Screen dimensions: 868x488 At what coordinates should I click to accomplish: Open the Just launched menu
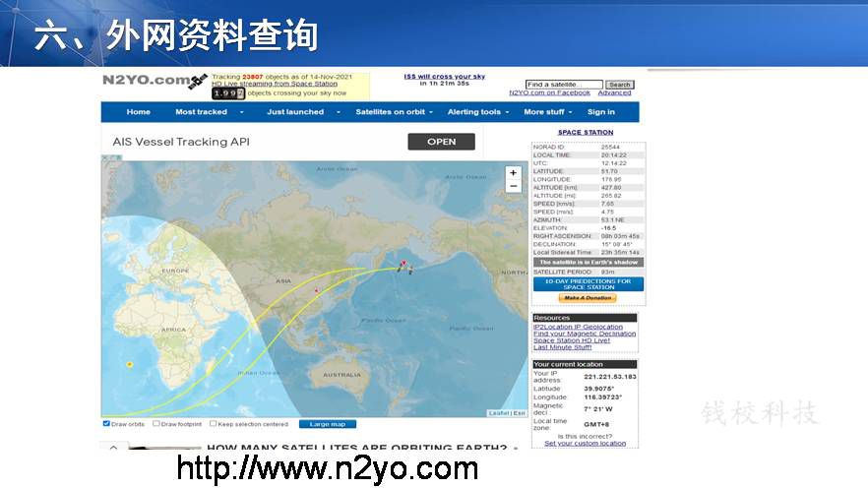pos(295,112)
